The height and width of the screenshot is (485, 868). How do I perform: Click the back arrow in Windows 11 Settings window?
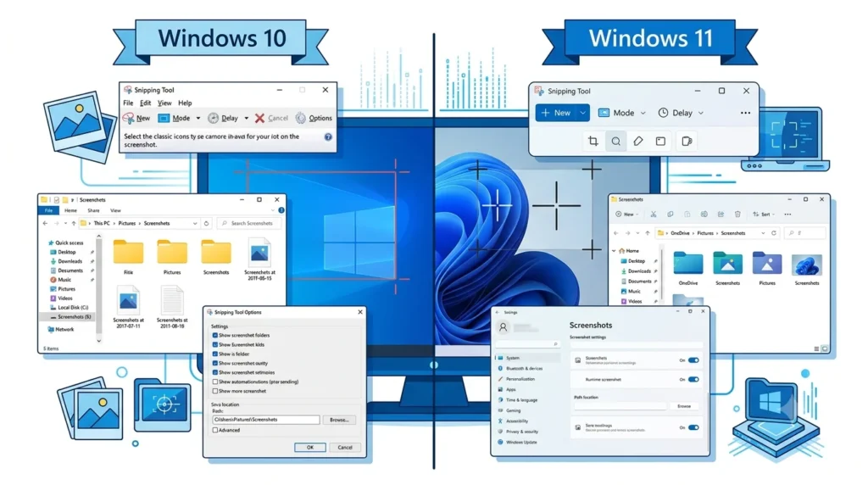(x=497, y=312)
